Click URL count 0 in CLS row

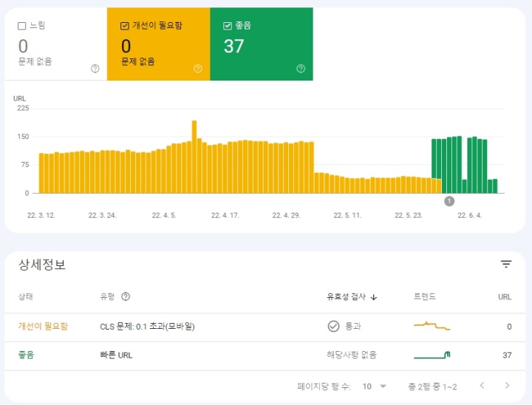coord(509,327)
